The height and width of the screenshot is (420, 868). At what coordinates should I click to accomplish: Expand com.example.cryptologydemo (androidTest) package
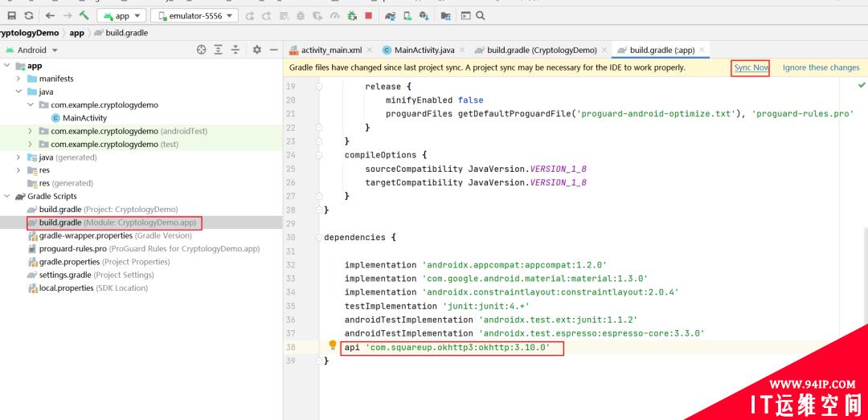click(x=30, y=131)
